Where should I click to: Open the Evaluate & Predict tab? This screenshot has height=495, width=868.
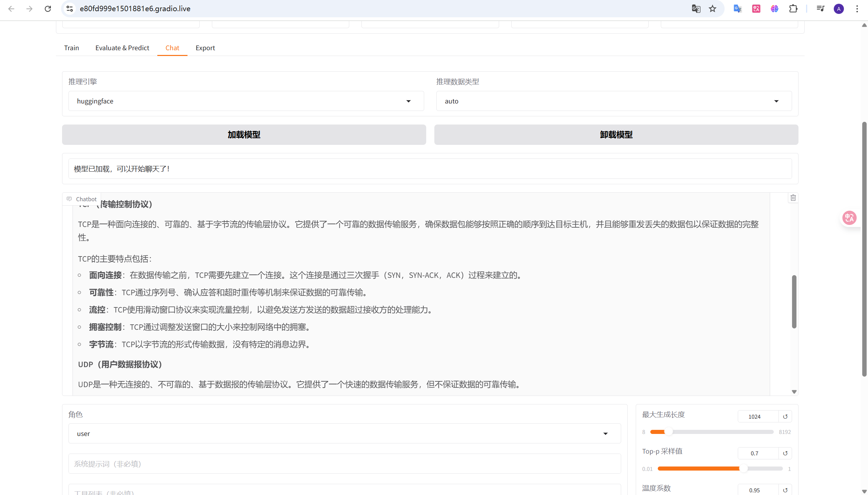pyautogui.click(x=122, y=48)
